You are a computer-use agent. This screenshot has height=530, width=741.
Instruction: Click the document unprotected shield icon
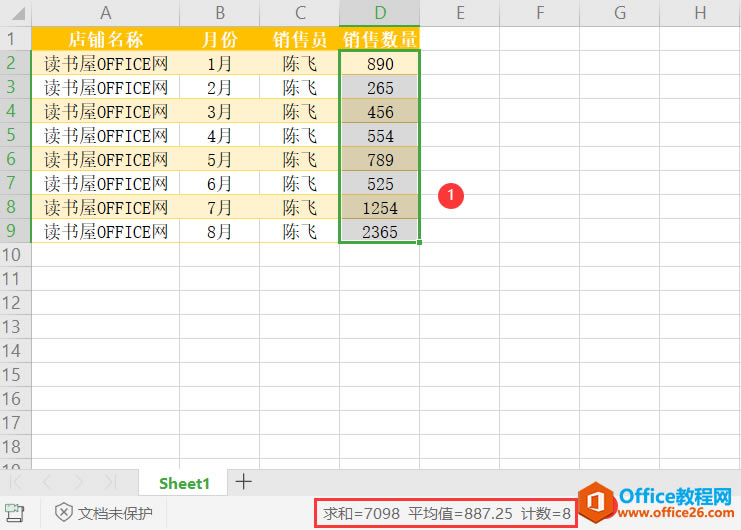pos(64,513)
